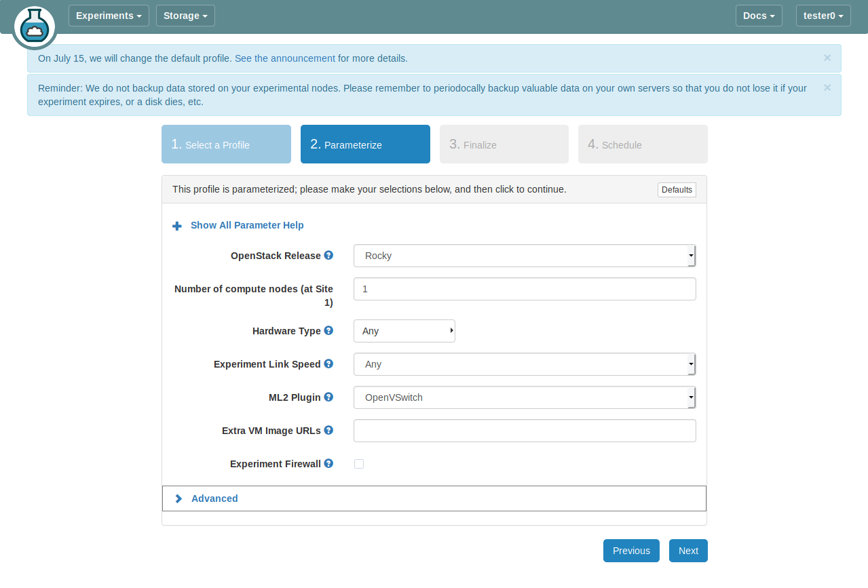Click Experiment Firewall help icon
The height and width of the screenshot is (588, 868).
[328, 464]
